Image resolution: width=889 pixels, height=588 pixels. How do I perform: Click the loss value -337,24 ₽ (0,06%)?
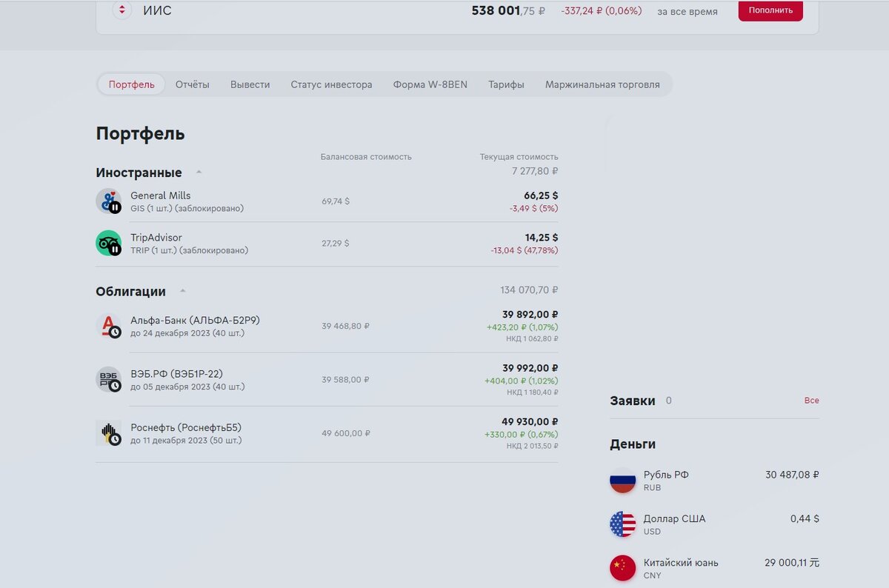602,11
